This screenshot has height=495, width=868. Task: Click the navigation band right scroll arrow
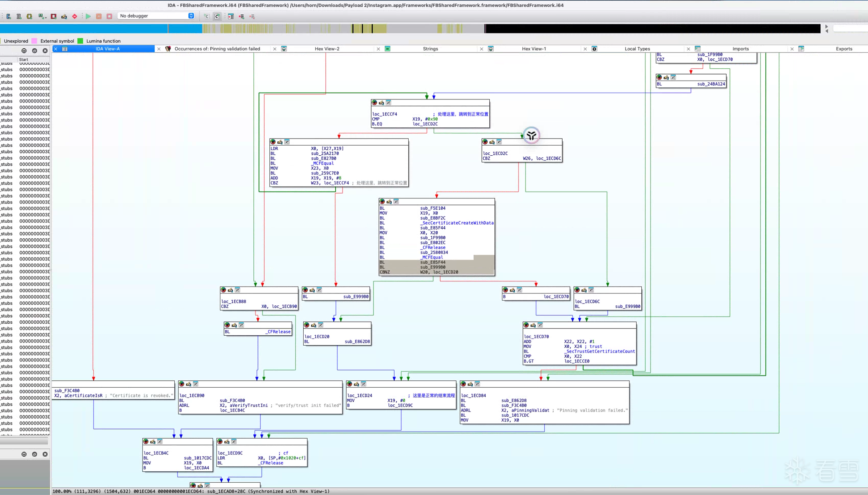(826, 27)
